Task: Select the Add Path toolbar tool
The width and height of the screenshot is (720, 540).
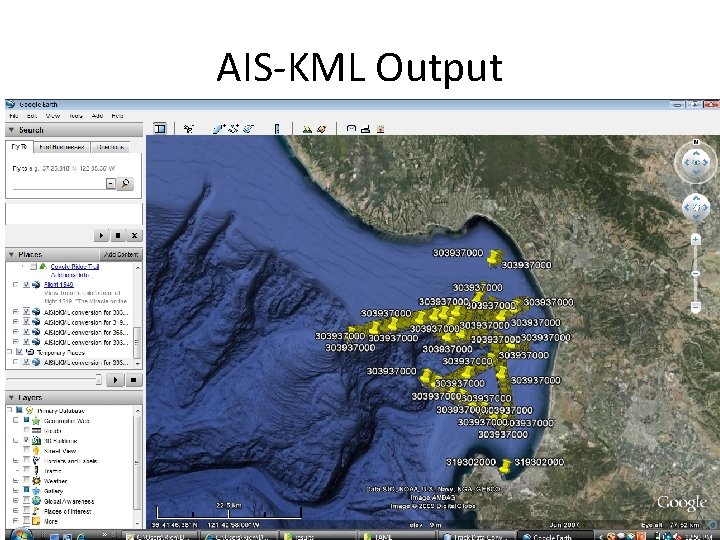Action: (234, 129)
